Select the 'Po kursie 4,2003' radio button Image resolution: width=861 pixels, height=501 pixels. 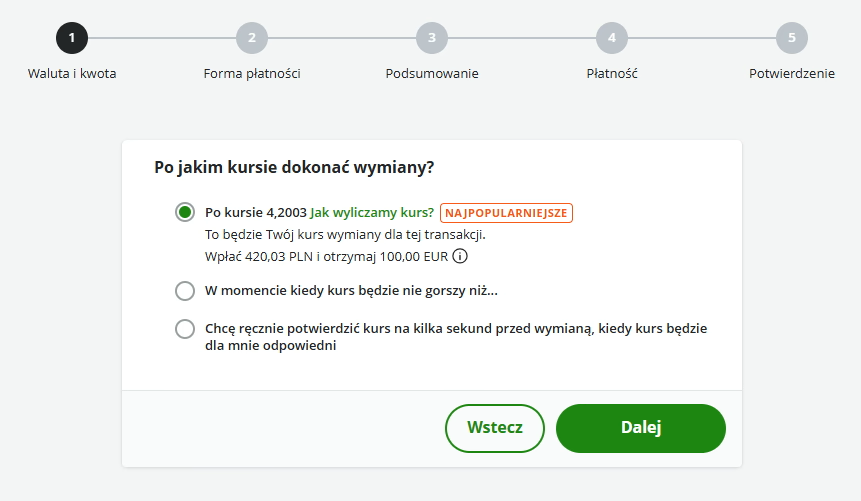185,212
